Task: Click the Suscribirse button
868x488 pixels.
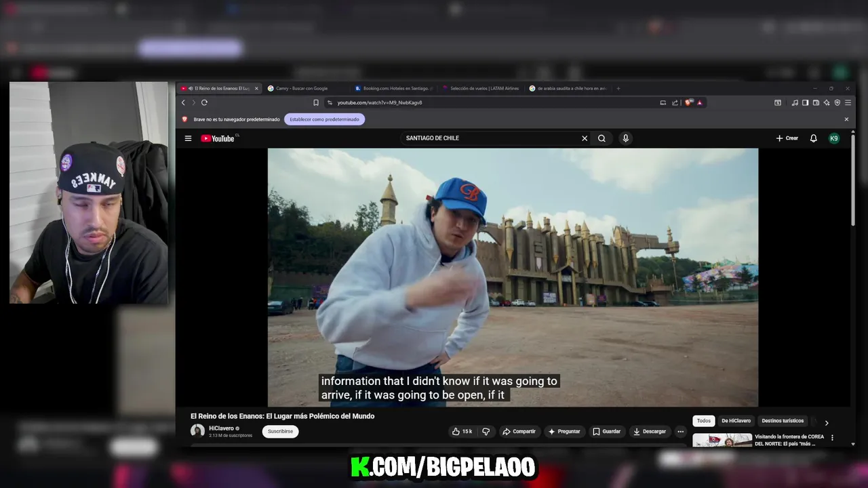Action: (x=280, y=431)
